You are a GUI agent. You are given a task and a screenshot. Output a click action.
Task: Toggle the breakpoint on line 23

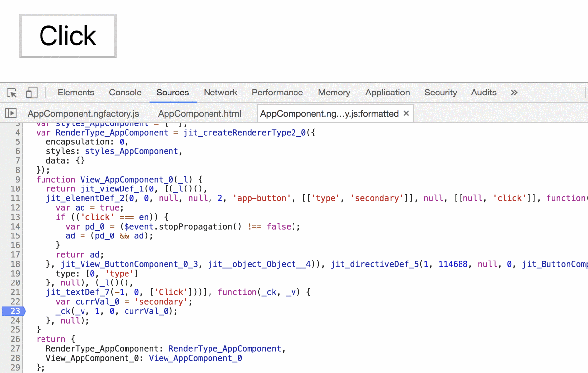point(15,311)
